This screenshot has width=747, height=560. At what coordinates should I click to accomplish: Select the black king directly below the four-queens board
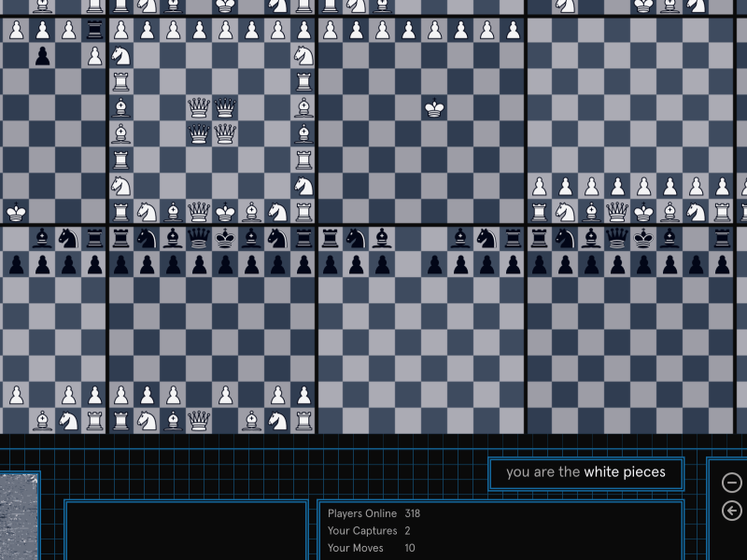click(225, 239)
